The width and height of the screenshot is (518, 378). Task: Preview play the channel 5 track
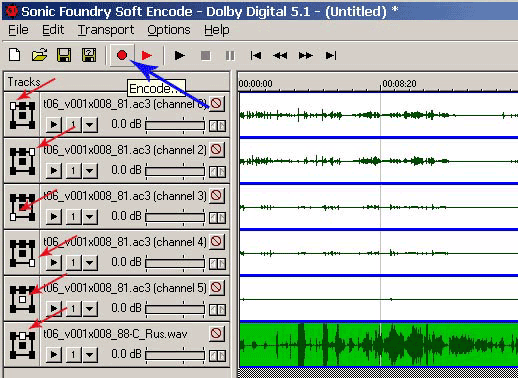click(54, 309)
